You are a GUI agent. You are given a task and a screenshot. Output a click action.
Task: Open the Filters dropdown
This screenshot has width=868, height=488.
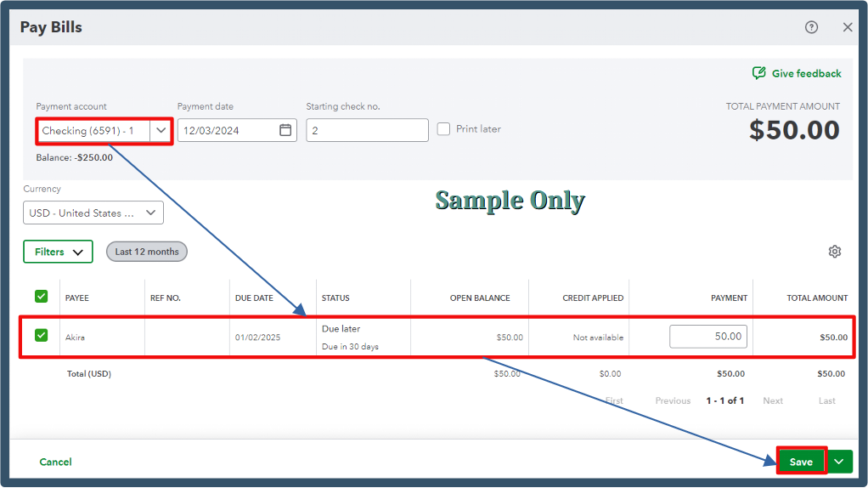[x=58, y=252]
